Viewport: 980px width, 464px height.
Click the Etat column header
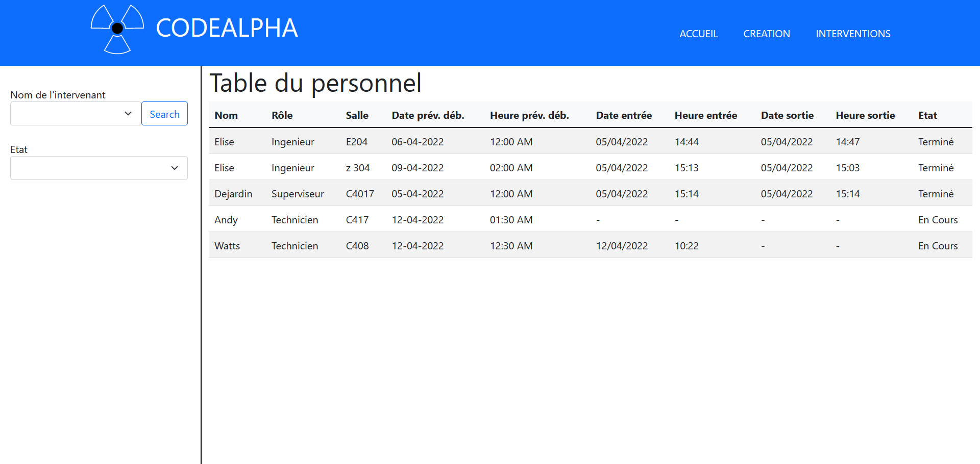tap(927, 115)
